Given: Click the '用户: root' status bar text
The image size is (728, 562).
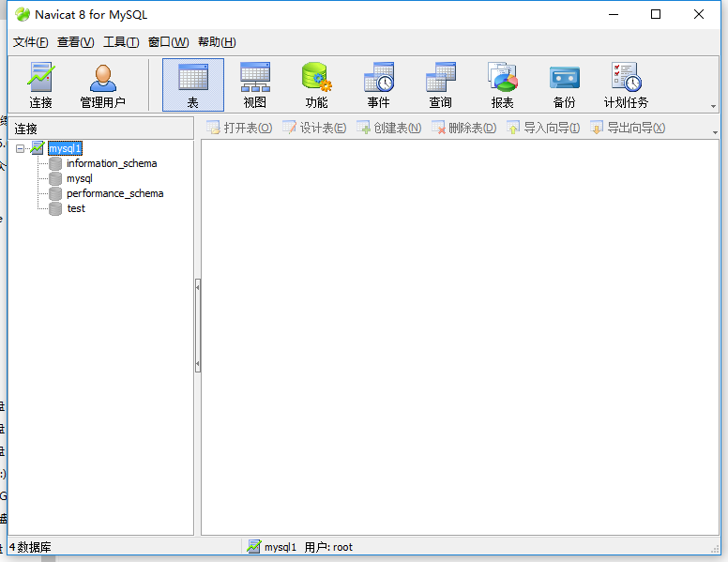Looking at the screenshot, I should click(x=328, y=547).
